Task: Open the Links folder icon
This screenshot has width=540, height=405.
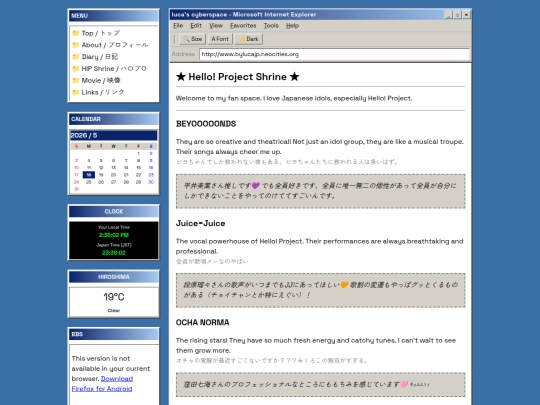Action: point(76,92)
